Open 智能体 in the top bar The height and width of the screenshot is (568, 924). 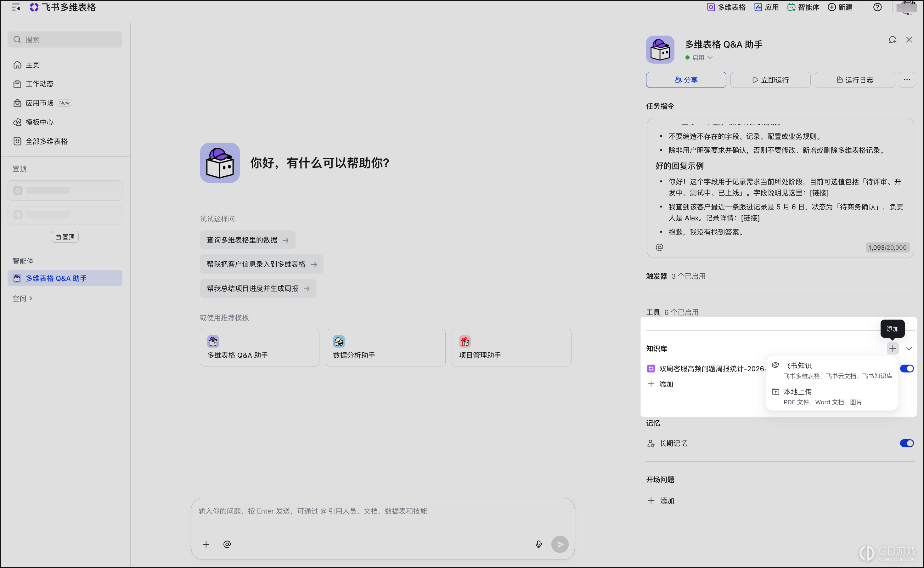tap(803, 7)
